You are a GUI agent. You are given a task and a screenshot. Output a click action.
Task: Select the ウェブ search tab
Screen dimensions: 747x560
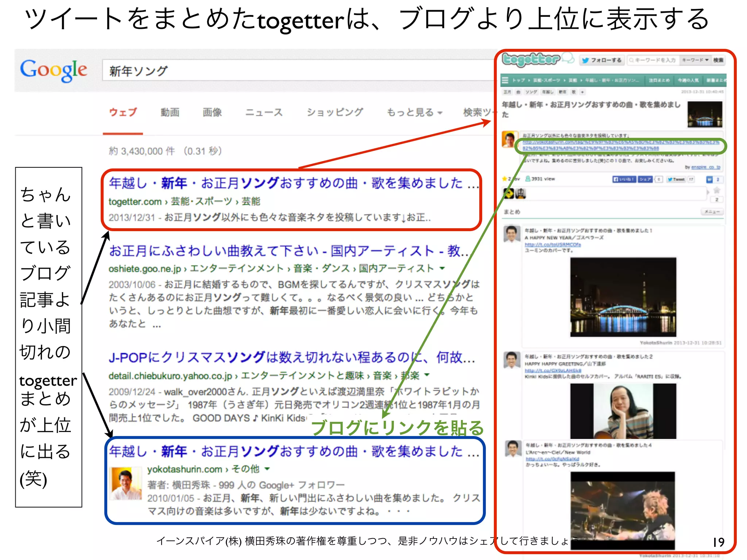pyautogui.click(x=123, y=112)
